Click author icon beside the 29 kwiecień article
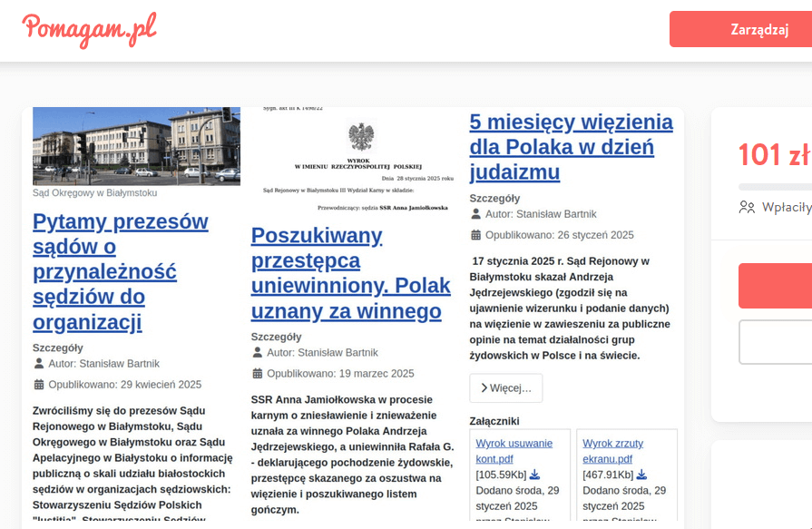812x529 pixels. 39,364
